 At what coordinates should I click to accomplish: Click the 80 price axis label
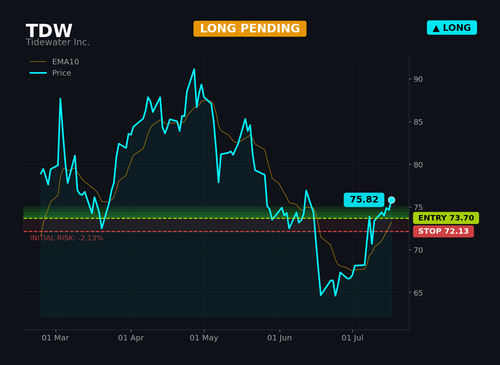coord(418,165)
